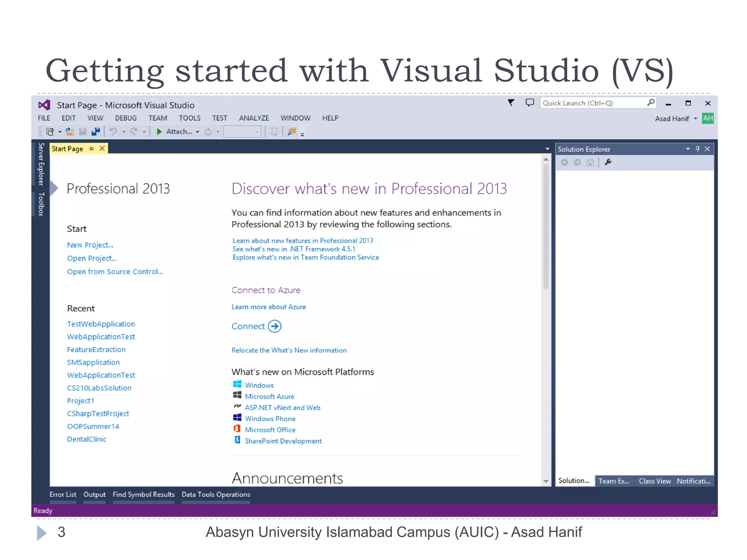This screenshot has height=560, width=747.
Task: Toggle the pin on Start Page tab
Action: 91,149
